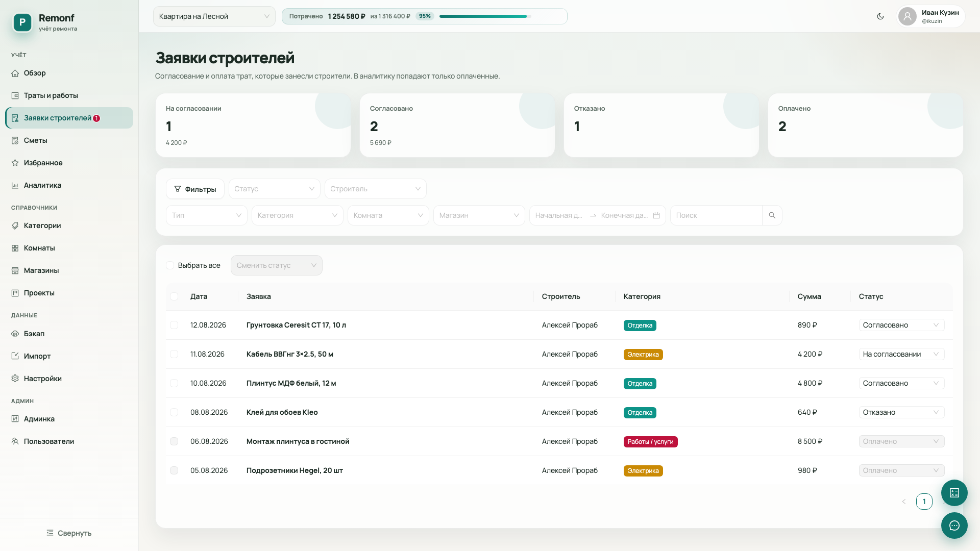Click the Обзор home icon
Image resolution: width=980 pixels, height=551 pixels.
(x=15, y=73)
